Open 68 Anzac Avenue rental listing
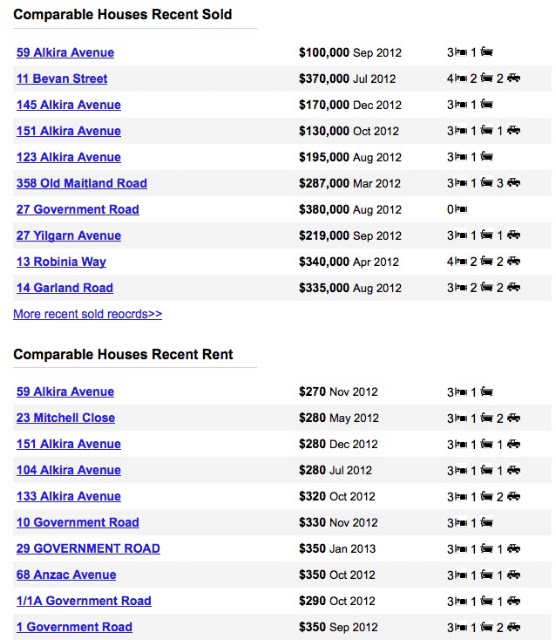This screenshot has height=640, width=556. (x=66, y=574)
